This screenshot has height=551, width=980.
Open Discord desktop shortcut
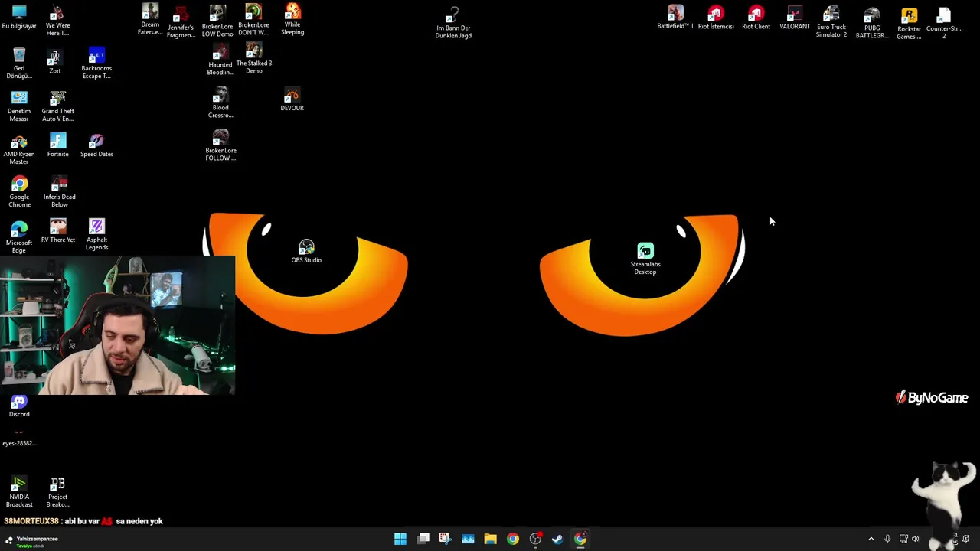click(19, 406)
